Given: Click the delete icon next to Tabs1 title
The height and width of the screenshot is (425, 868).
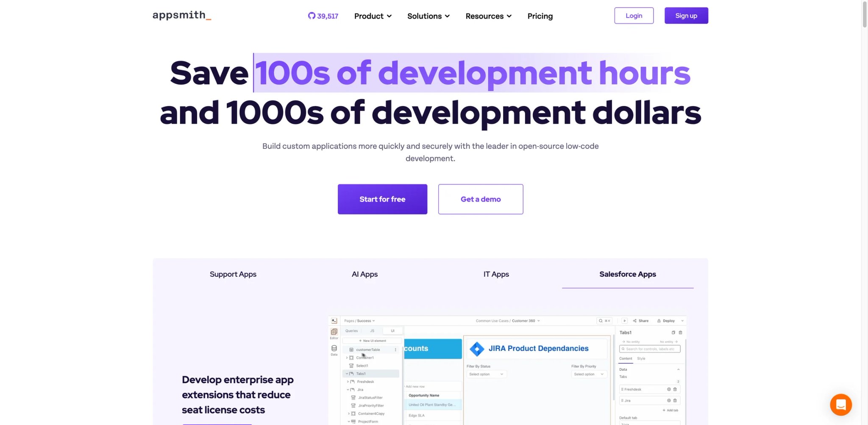Looking at the screenshot, I should 681,333.
